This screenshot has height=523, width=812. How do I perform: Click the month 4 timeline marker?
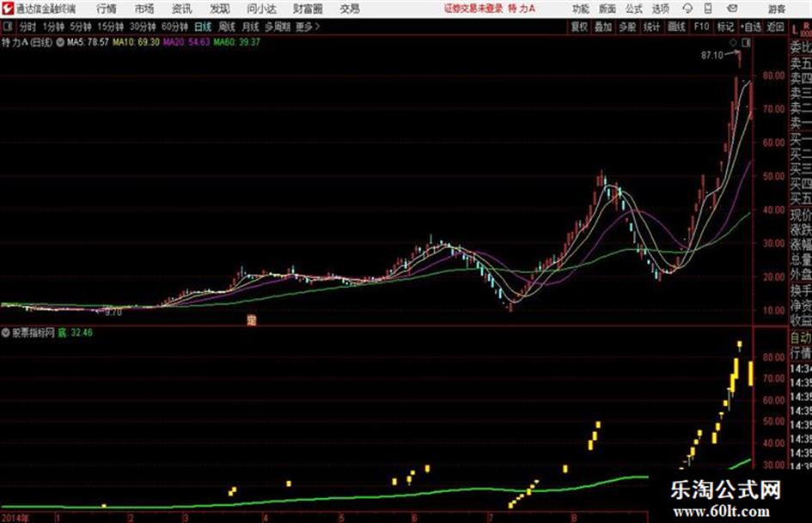pos(266,518)
